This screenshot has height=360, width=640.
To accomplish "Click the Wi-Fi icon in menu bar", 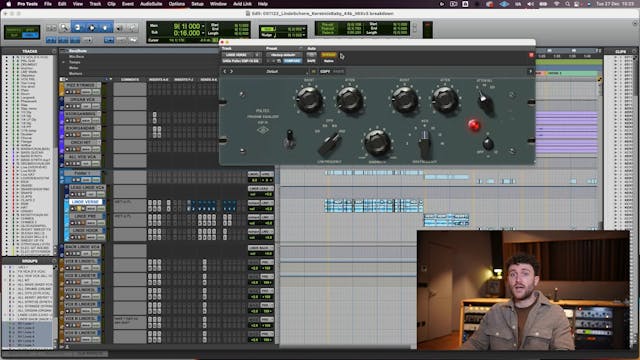I will (x=557, y=4).
